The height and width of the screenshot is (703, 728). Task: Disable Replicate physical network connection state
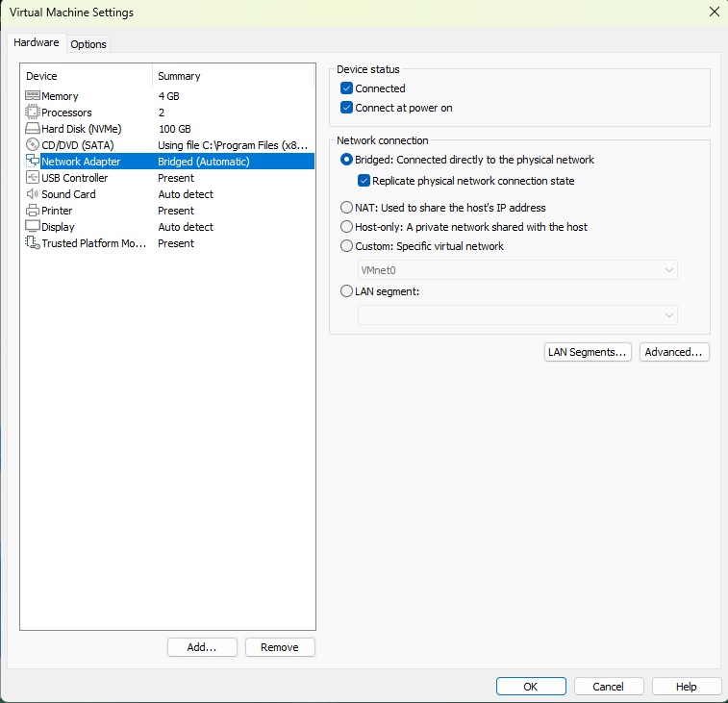pyautogui.click(x=364, y=181)
